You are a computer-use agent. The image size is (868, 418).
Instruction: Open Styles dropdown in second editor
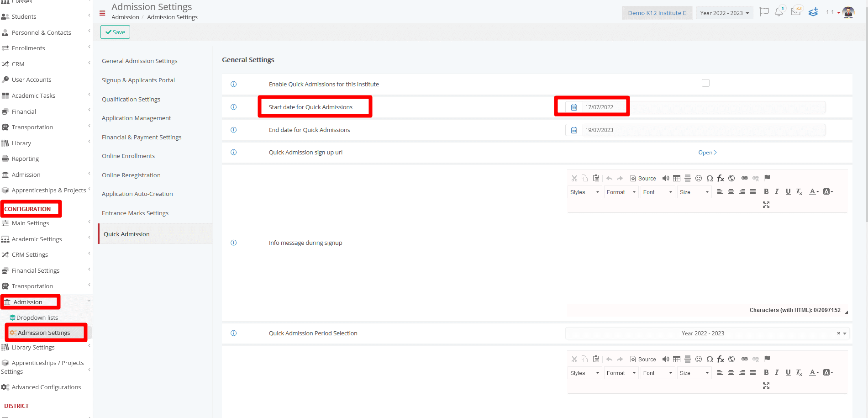tap(585, 373)
